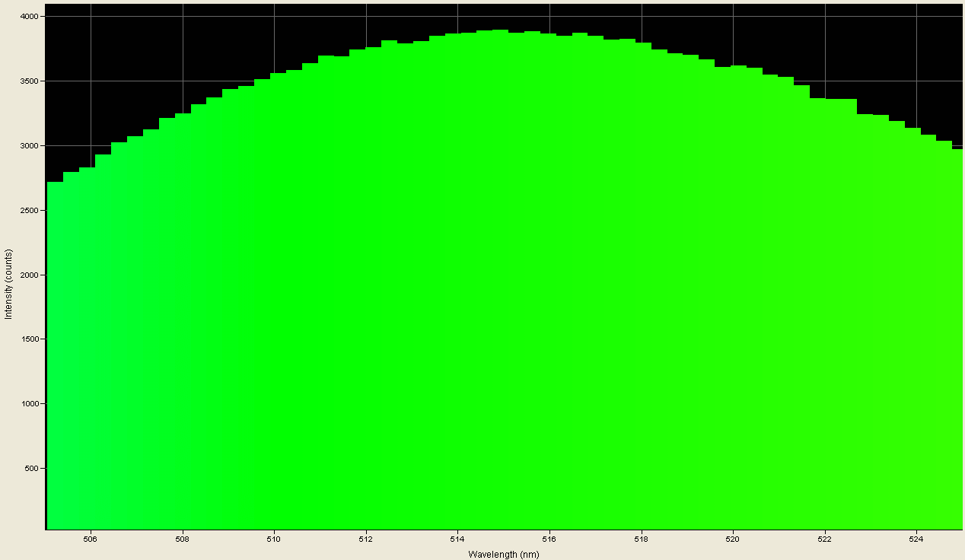Select the 508 wavelength tick label
965x560 pixels.
(181, 538)
